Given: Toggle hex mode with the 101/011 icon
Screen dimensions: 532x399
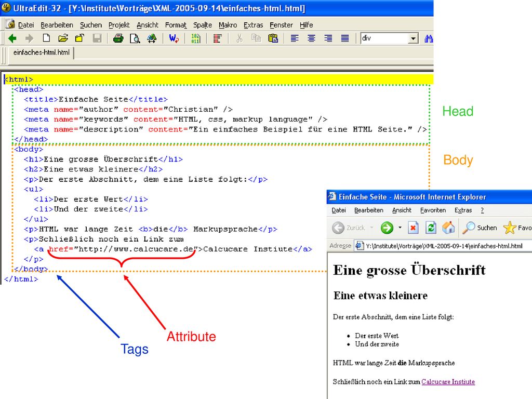Looking at the screenshot, I should click(195, 38).
